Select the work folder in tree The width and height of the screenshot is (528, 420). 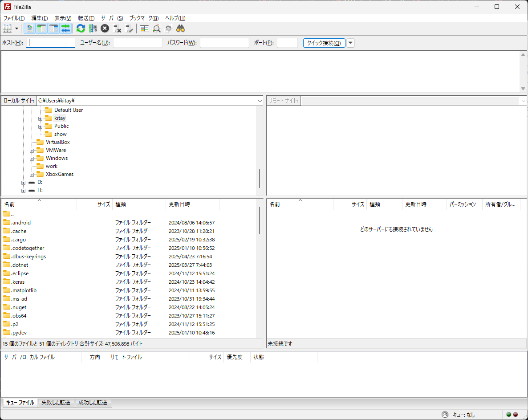click(x=52, y=166)
